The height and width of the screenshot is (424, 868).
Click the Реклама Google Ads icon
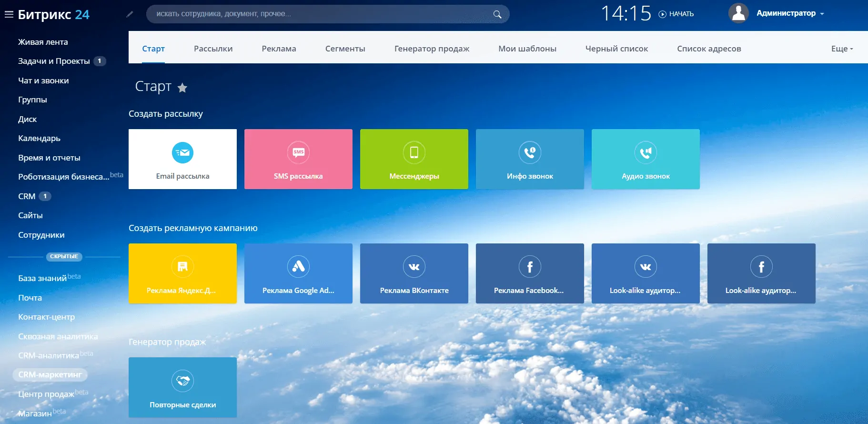point(298,267)
